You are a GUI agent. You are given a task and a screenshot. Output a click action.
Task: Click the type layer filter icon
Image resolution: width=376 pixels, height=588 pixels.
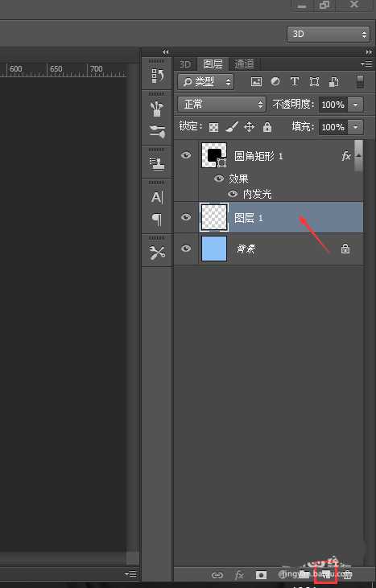[x=295, y=81]
